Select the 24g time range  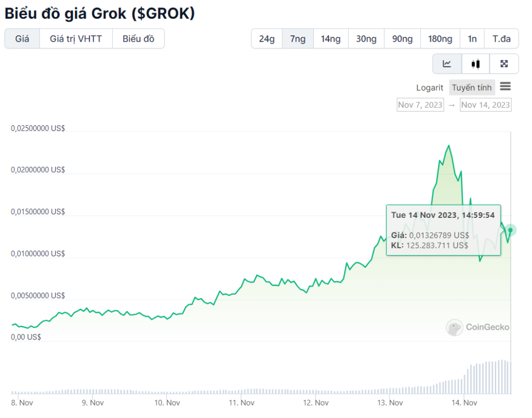[267, 38]
